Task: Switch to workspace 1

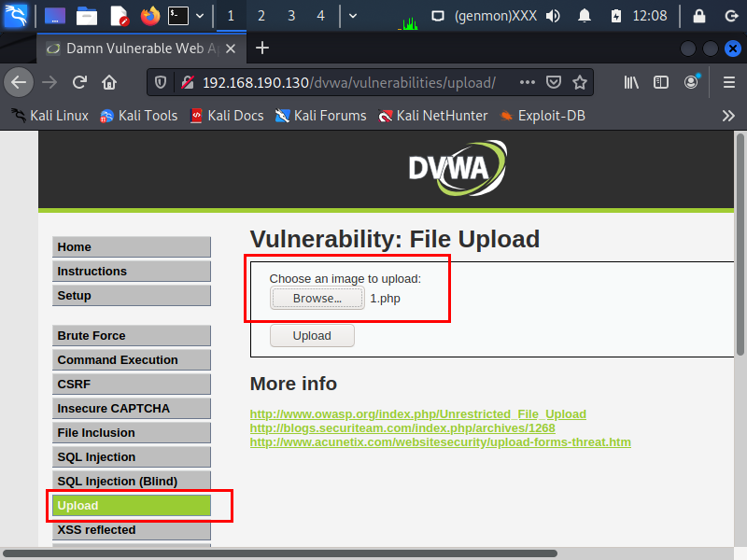Action: (231, 16)
